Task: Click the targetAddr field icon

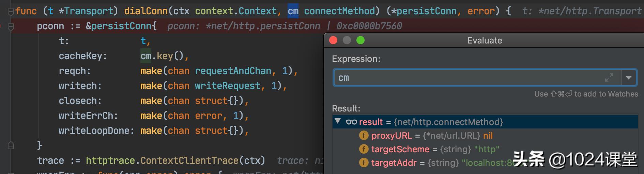Action: click(x=364, y=163)
